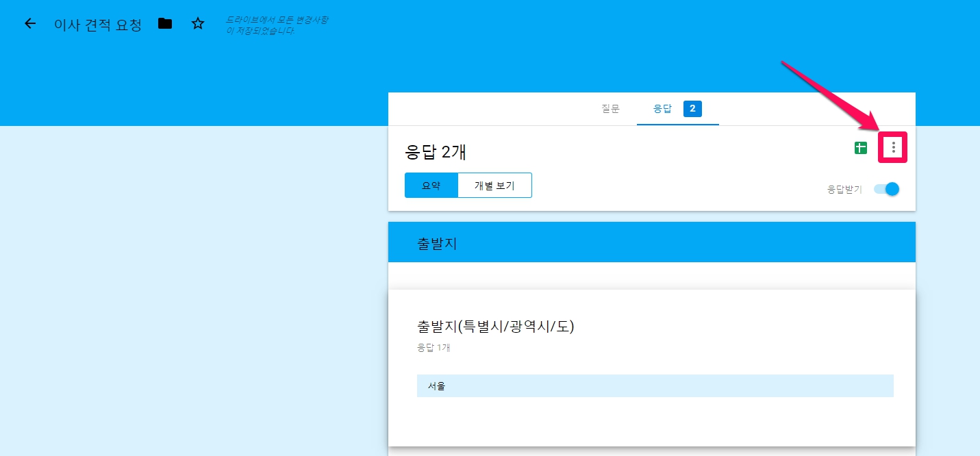980x456 pixels.
Task: Move form with the folder icon
Action: pyautogui.click(x=165, y=24)
